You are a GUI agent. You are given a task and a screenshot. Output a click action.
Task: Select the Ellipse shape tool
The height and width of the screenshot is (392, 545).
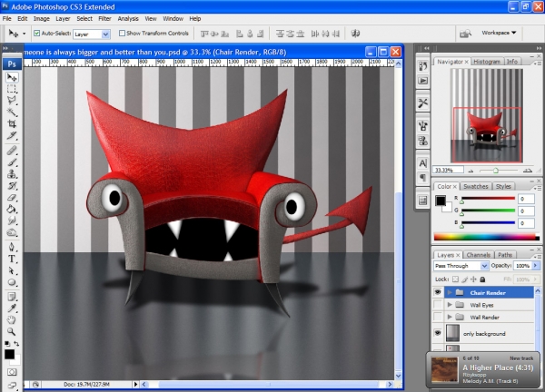[x=12, y=282]
